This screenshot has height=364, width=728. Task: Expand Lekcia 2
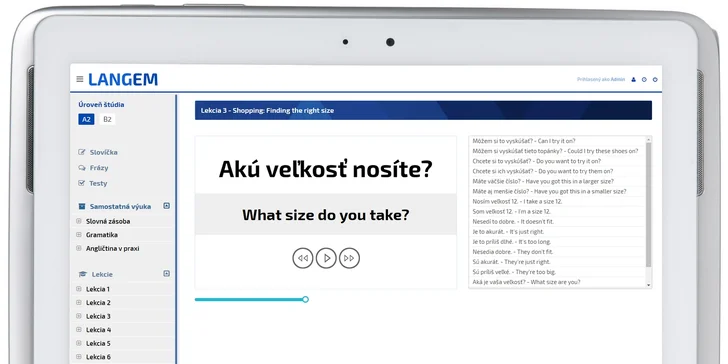[78, 303]
